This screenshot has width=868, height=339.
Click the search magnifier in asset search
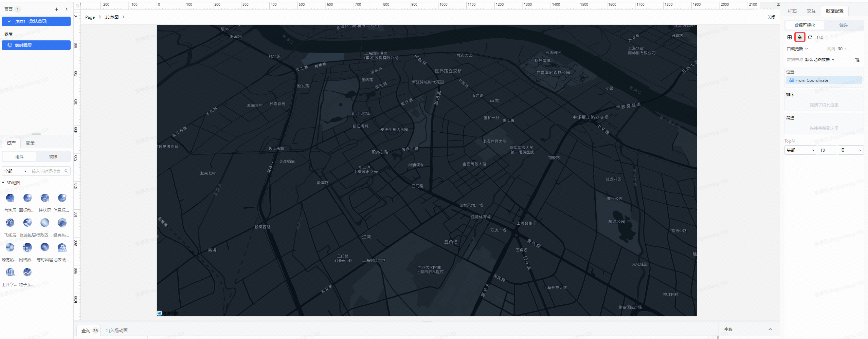(x=66, y=171)
